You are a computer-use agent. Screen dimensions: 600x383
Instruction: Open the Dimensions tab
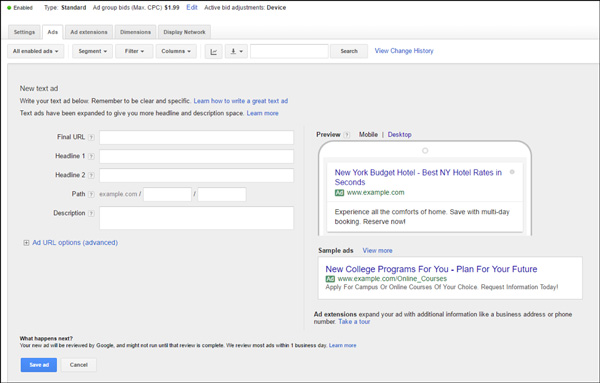click(135, 32)
